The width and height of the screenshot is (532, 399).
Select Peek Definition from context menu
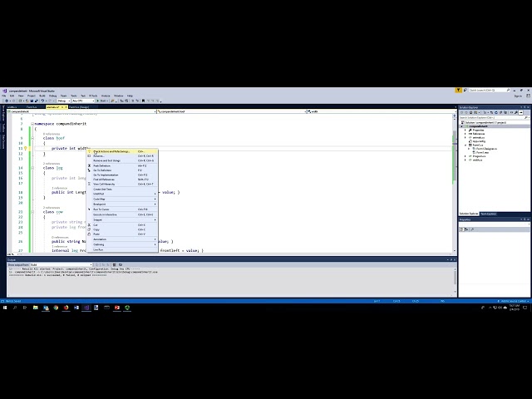(122, 165)
